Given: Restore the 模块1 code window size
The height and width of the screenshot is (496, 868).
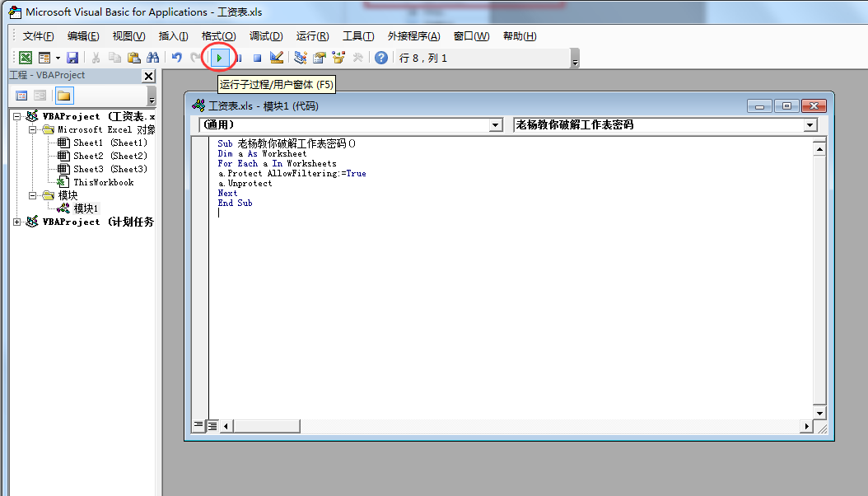Looking at the screenshot, I should click(786, 105).
